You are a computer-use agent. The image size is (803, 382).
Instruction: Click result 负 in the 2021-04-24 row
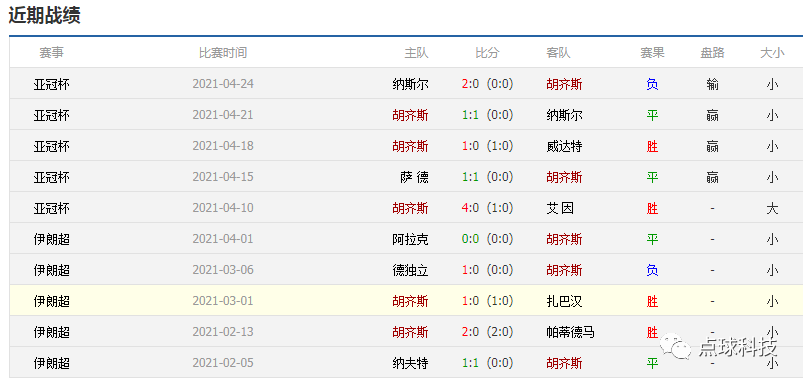(652, 84)
